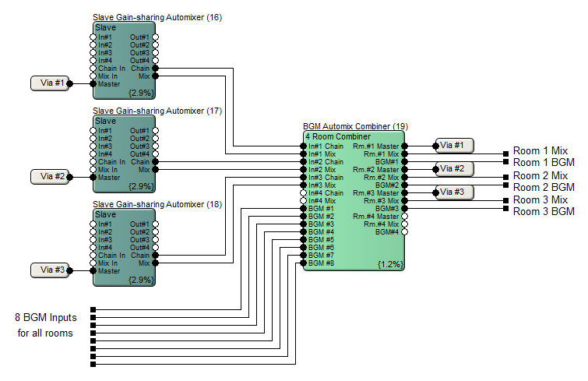
Task: Click the Room 1 Mix label
Action: pos(540,150)
